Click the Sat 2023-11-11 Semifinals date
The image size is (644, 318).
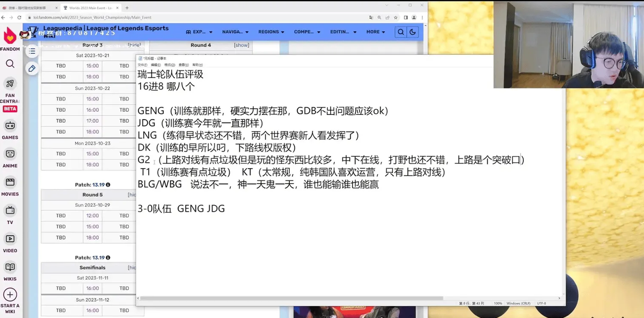pyautogui.click(x=92, y=278)
